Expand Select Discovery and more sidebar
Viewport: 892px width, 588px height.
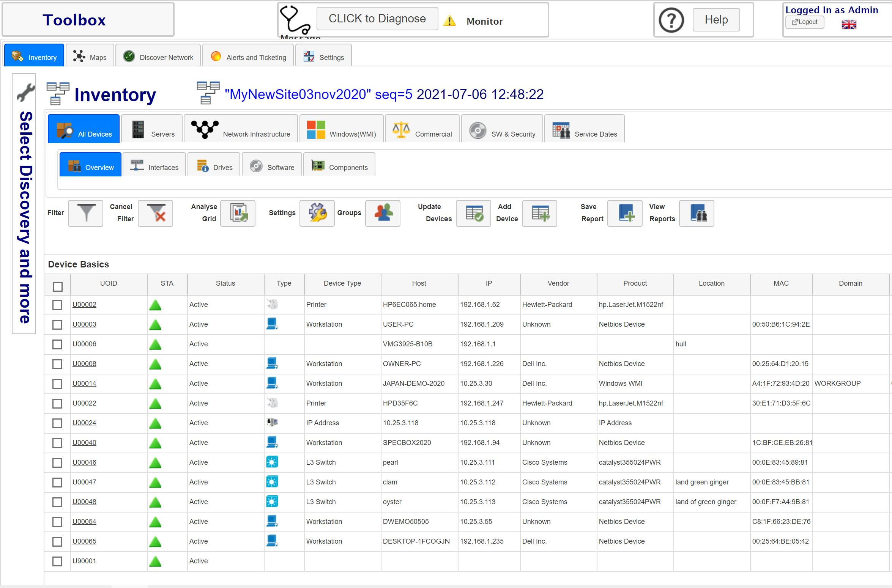click(24, 204)
